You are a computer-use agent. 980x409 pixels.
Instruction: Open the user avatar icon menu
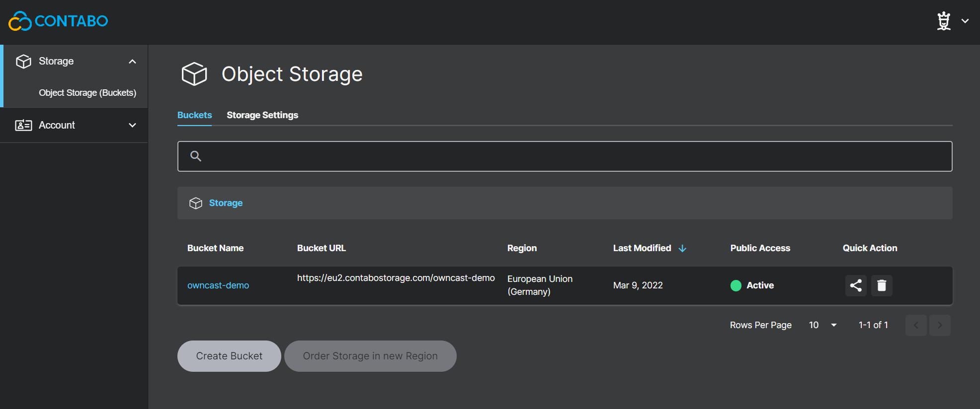pyautogui.click(x=943, y=21)
